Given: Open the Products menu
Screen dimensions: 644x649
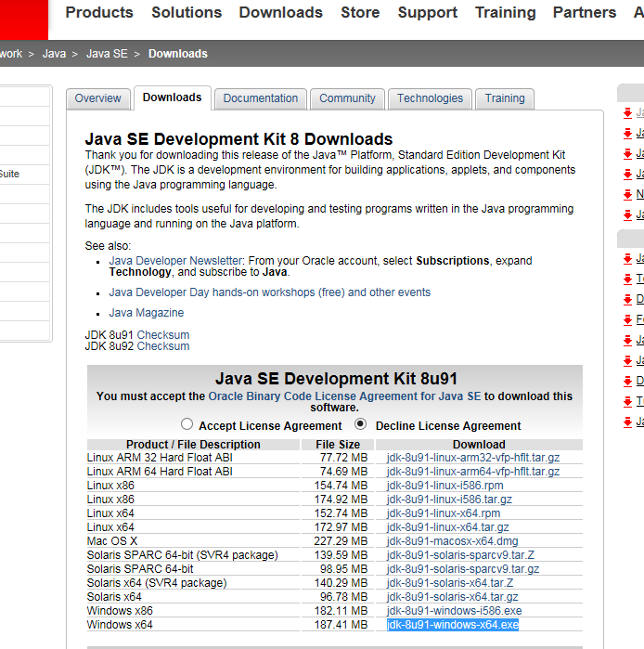Looking at the screenshot, I should pyautogui.click(x=99, y=12).
